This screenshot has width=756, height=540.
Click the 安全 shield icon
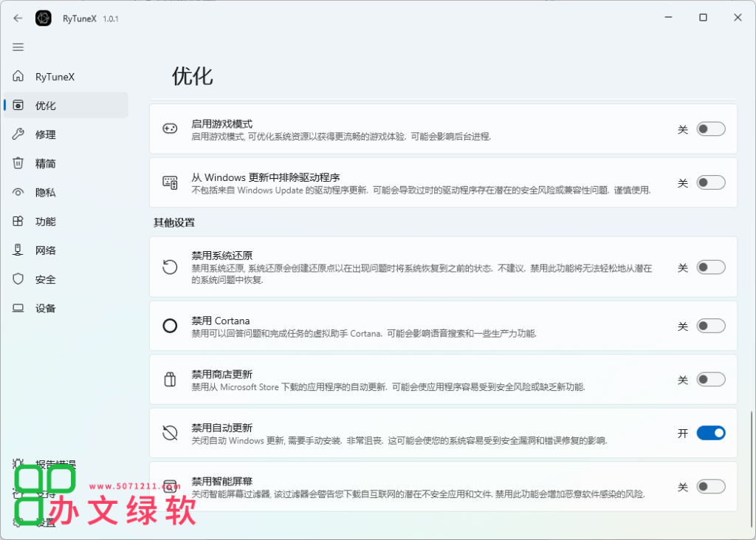pyautogui.click(x=18, y=279)
